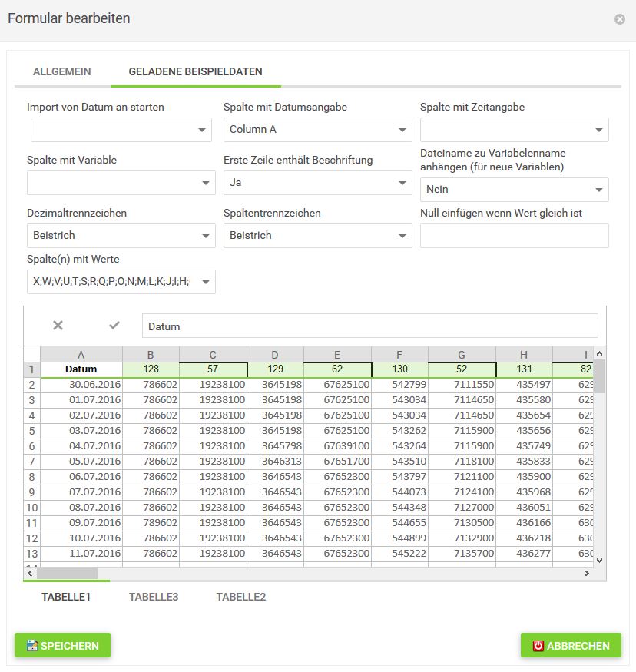The height and width of the screenshot is (672, 636).
Task: Click the select-all corner of the spreadsheet
Action: coord(31,354)
